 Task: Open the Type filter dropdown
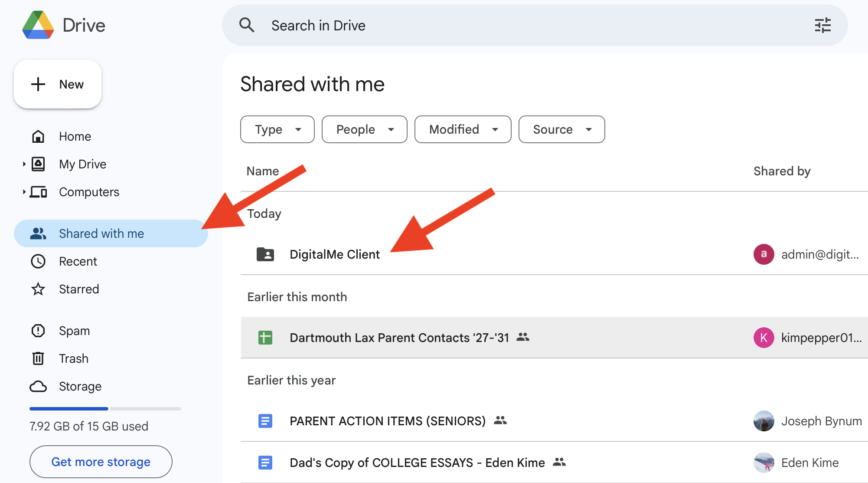(277, 129)
